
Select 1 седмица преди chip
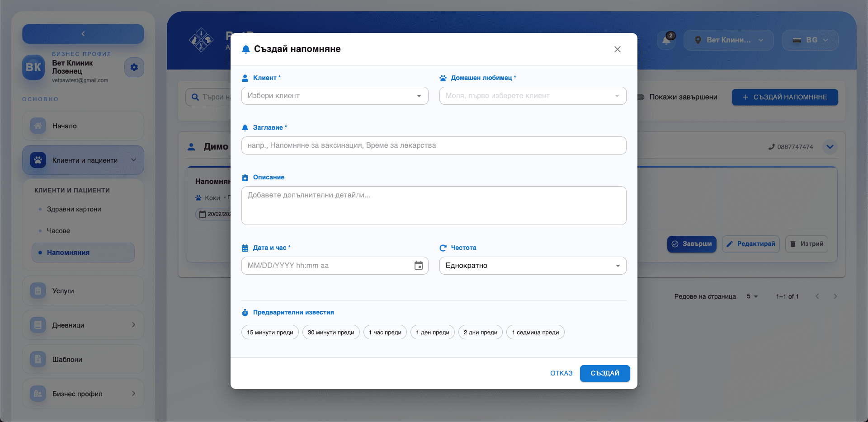tap(535, 332)
